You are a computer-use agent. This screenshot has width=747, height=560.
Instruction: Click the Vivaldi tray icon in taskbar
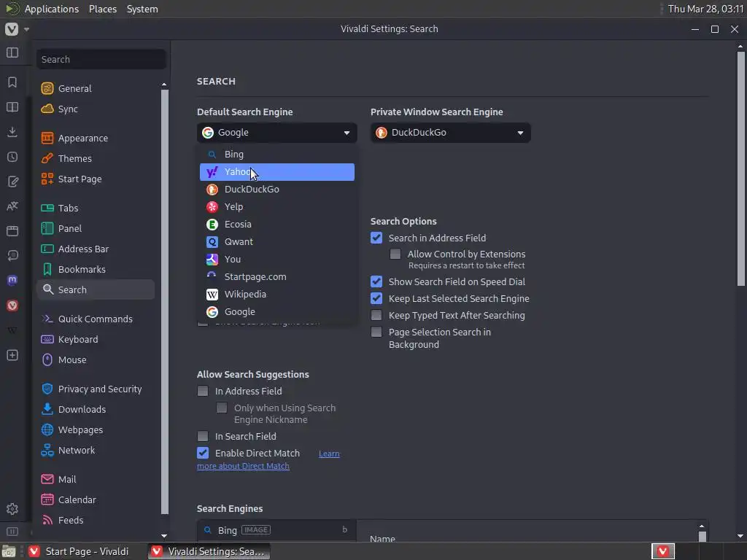pos(662,551)
